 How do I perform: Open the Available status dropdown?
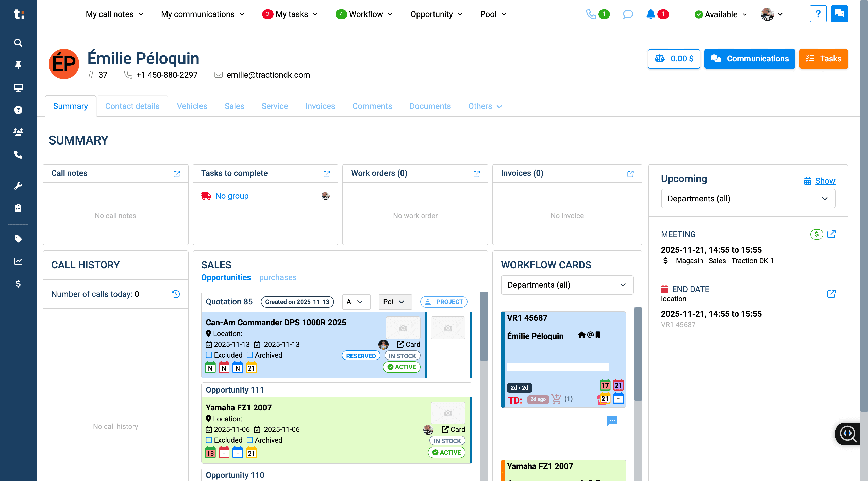pos(721,14)
